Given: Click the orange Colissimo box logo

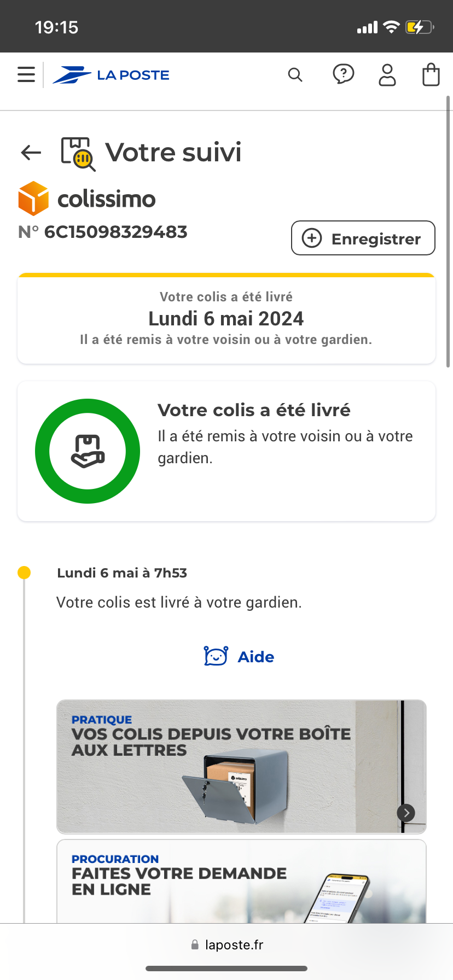Looking at the screenshot, I should [x=33, y=198].
